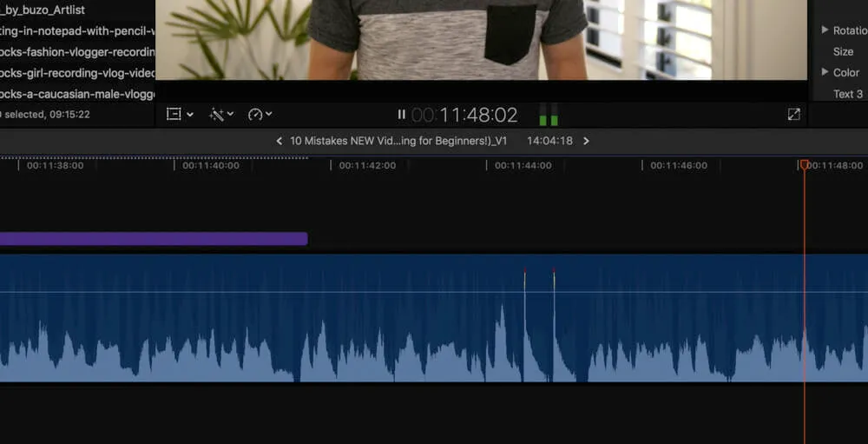Expand the Rotation parameter
The image size is (868, 444).
pos(825,30)
